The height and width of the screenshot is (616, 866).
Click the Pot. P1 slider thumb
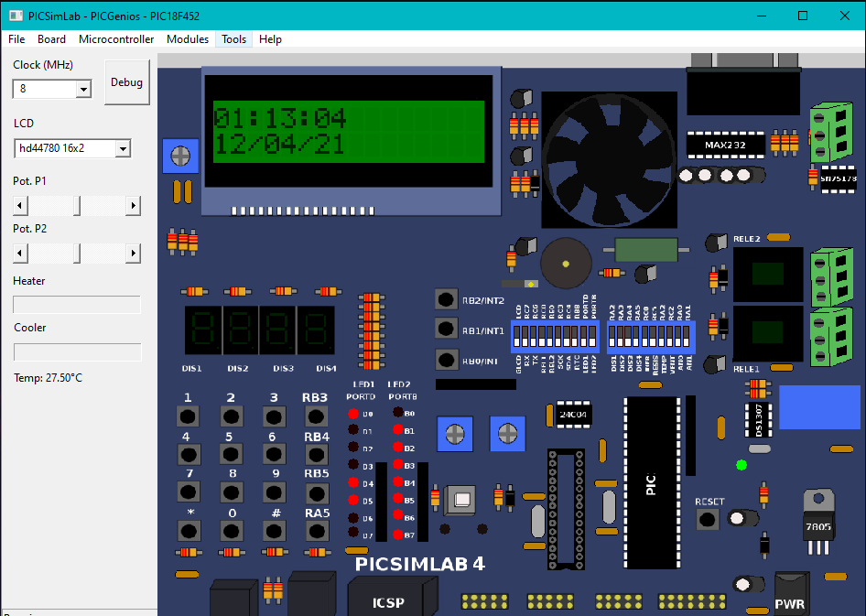76,206
